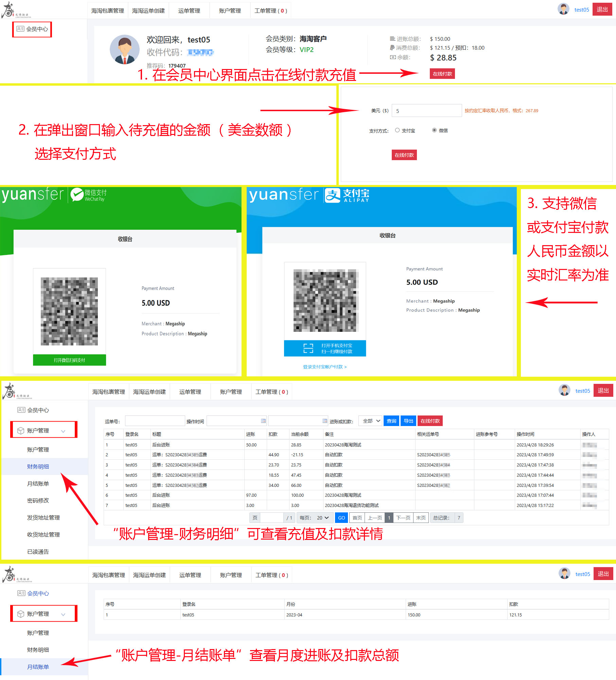The image size is (616, 680).
Task: Click the pagination page number input
Action: (272, 518)
